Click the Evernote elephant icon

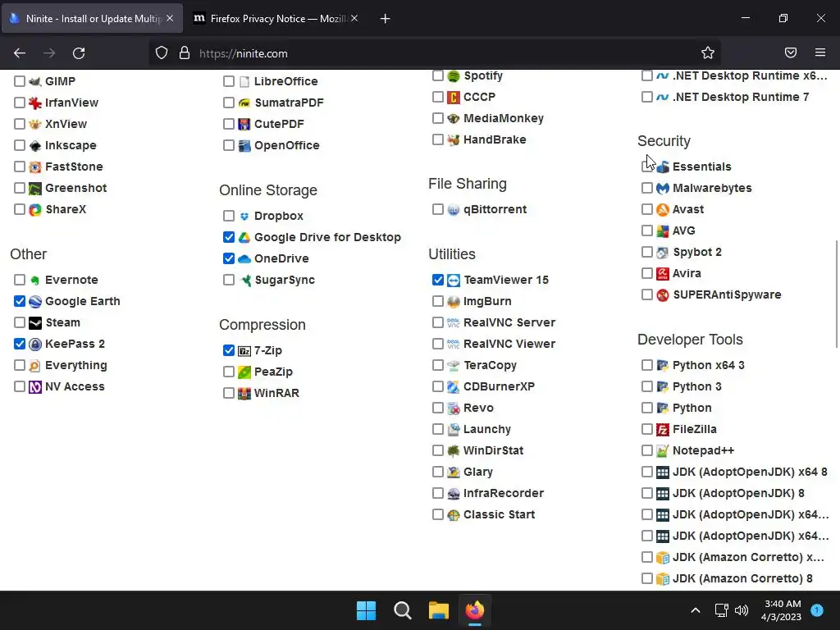tap(35, 281)
